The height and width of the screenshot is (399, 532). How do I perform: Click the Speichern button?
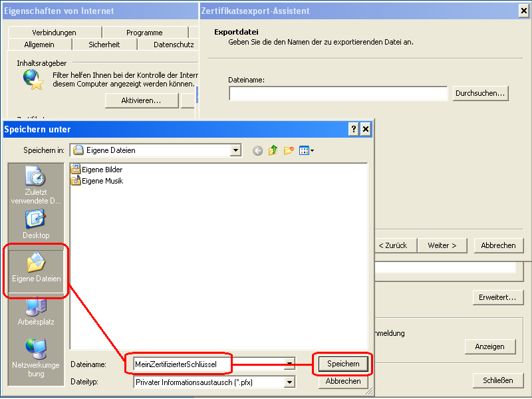(342, 364)
